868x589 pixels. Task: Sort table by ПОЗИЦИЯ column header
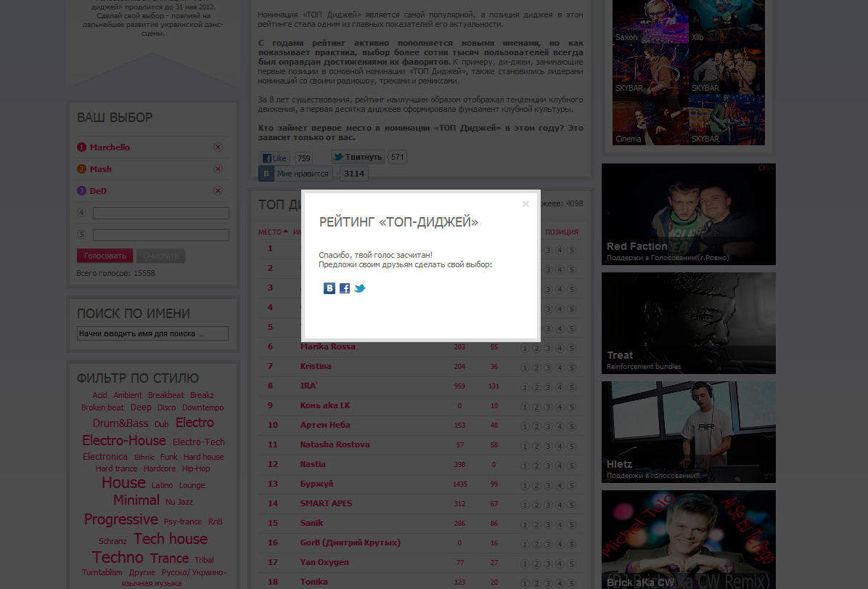[562, 232]
